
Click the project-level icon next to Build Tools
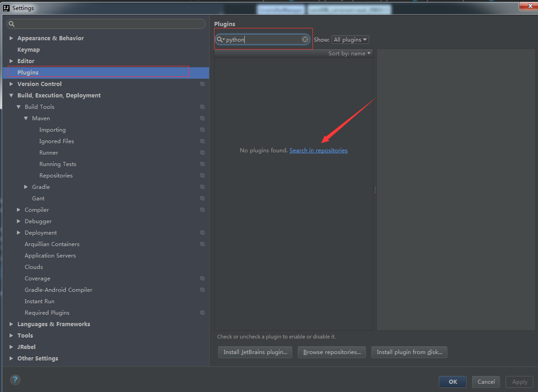(x=202, y=107)
